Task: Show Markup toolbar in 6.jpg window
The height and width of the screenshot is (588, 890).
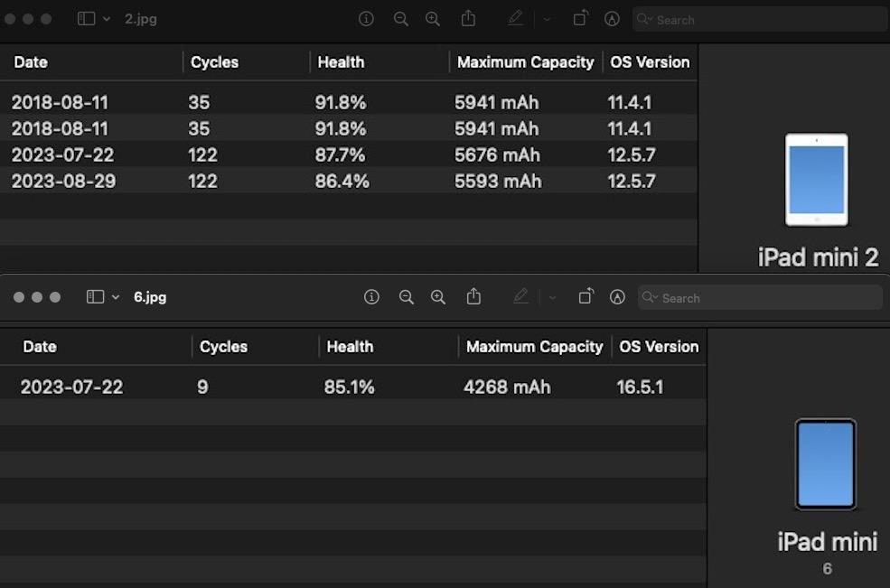Action: point(617,297)
